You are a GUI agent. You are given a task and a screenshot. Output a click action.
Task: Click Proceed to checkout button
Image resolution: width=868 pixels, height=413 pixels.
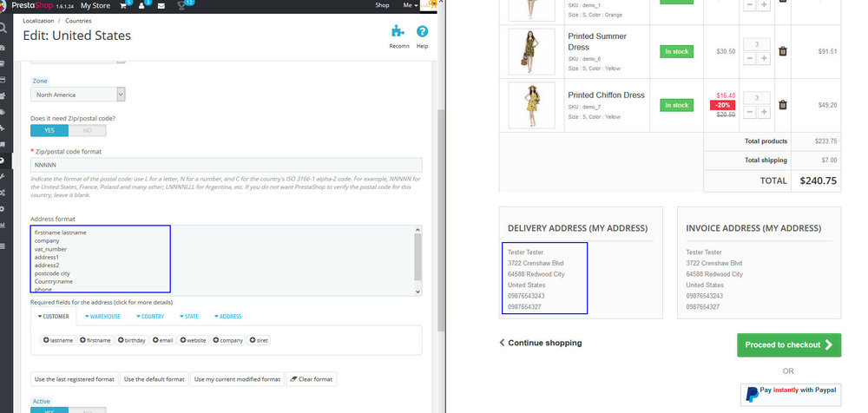[x=789, y=345]
